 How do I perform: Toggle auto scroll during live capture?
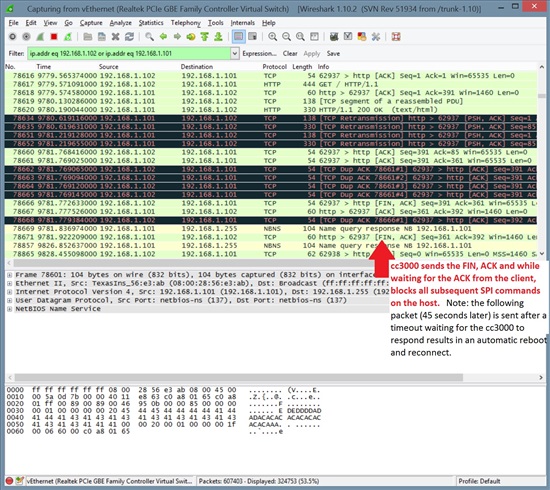(253, 36)
